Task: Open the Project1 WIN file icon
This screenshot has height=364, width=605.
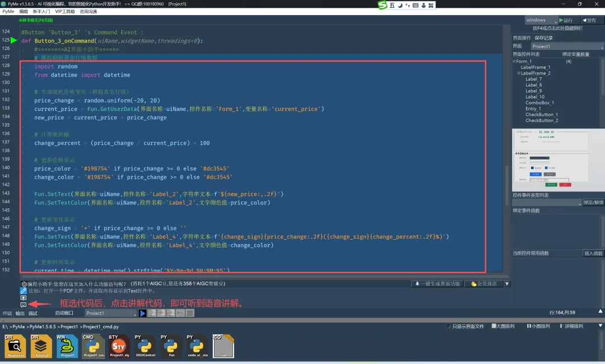Action: coord(67,346)
